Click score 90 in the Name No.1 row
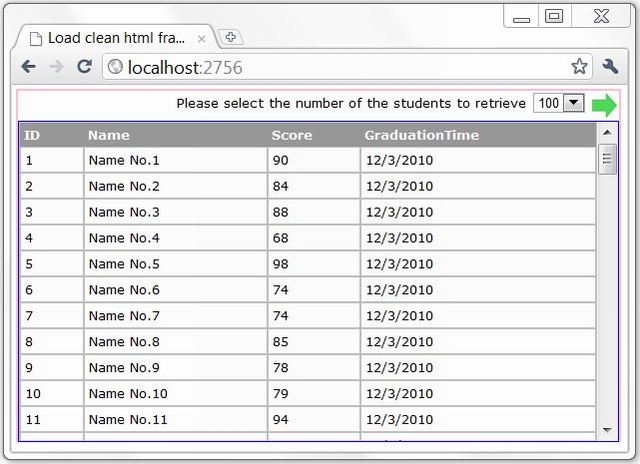 314,160
